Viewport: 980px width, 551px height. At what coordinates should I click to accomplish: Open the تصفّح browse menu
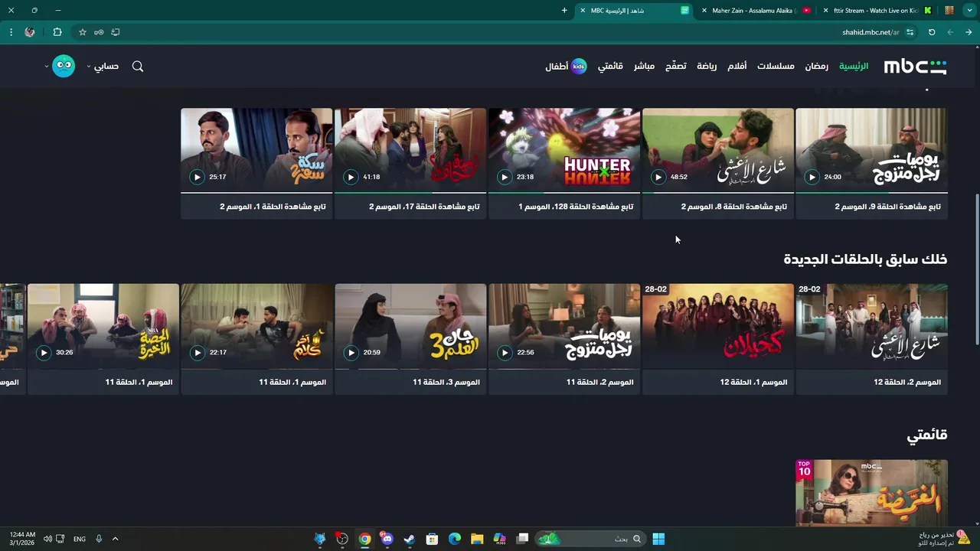coord(675,67)
